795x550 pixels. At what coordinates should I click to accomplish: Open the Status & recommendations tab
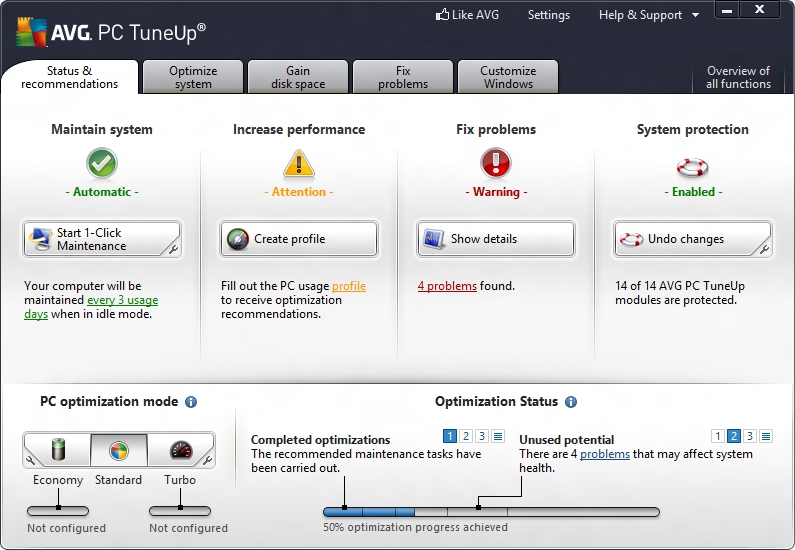click(x=69, y=77)
